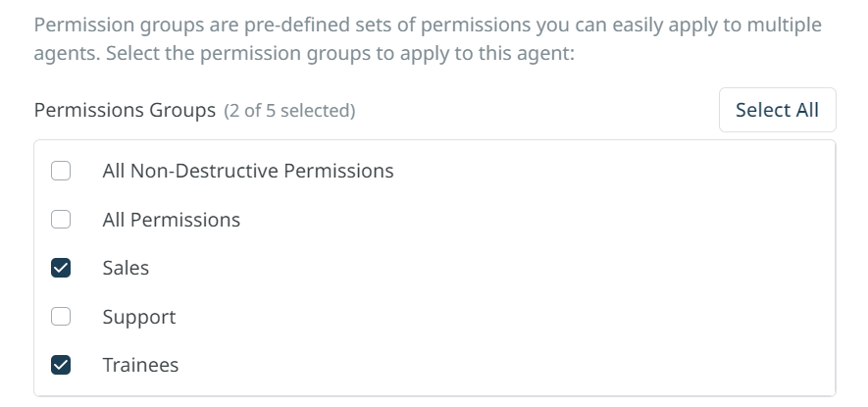Tick the Support permission group checkbox
The height and width of the screenshot is (407, 868).
coord(61,317)
